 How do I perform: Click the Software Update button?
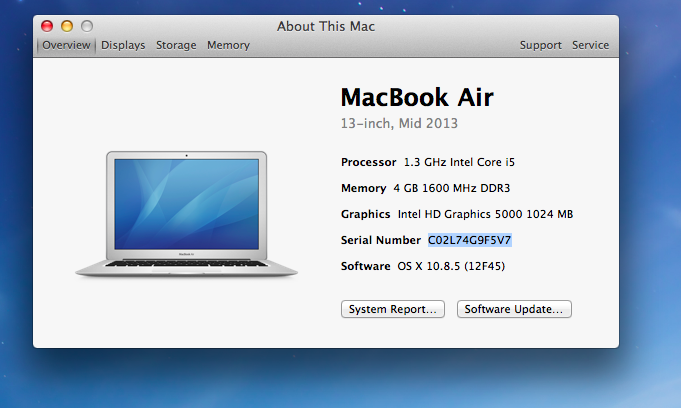pyautogui.click(x=514, y=309)
